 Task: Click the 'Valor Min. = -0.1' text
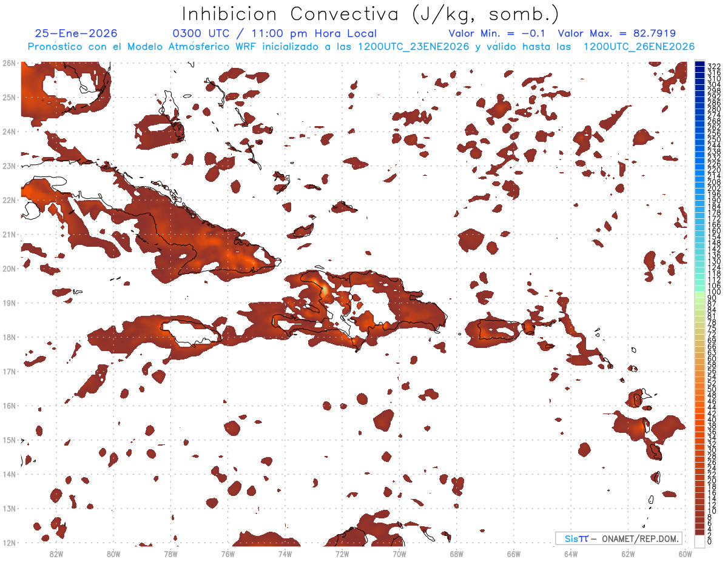click(x=497, y=34)
